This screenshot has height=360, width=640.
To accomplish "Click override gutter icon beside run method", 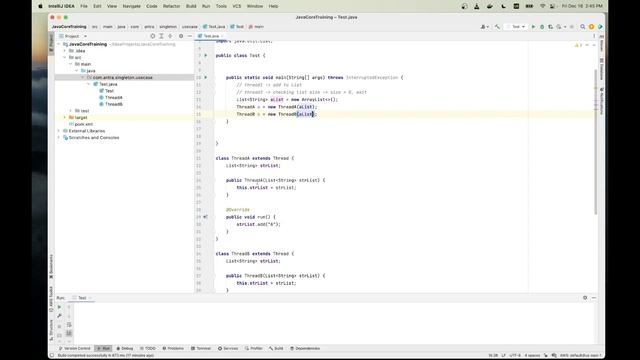I will [205, 217].
